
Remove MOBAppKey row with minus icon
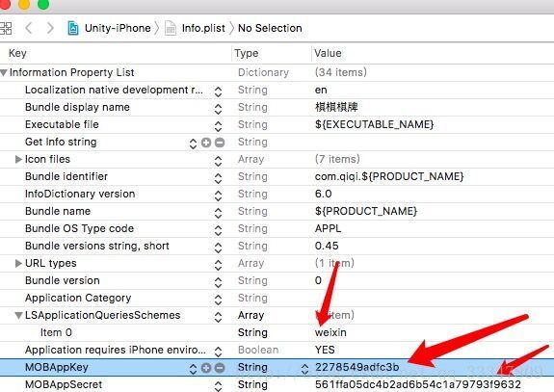(220, 368)
